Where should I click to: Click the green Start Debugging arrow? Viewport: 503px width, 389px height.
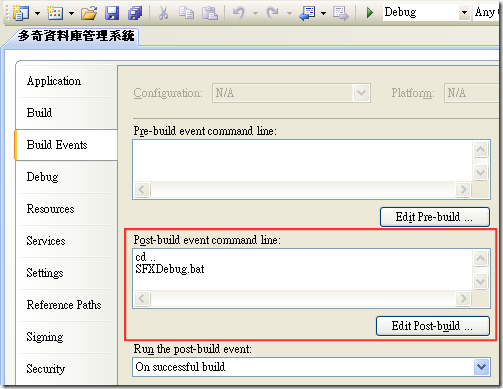(x=369, y=13)
